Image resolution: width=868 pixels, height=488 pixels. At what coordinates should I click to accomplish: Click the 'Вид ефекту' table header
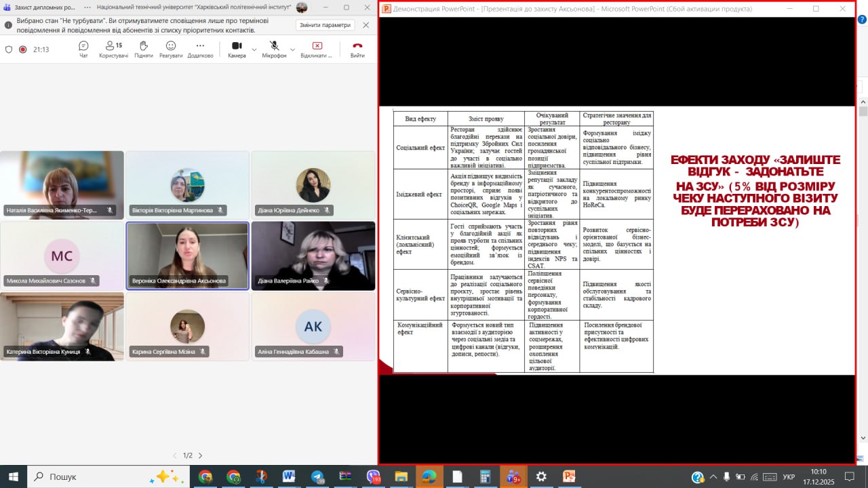click(x=420, y=119)
